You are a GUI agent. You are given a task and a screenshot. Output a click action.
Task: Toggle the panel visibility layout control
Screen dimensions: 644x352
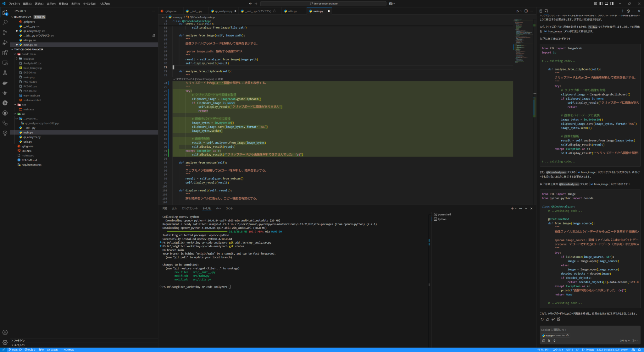(607, 3)
